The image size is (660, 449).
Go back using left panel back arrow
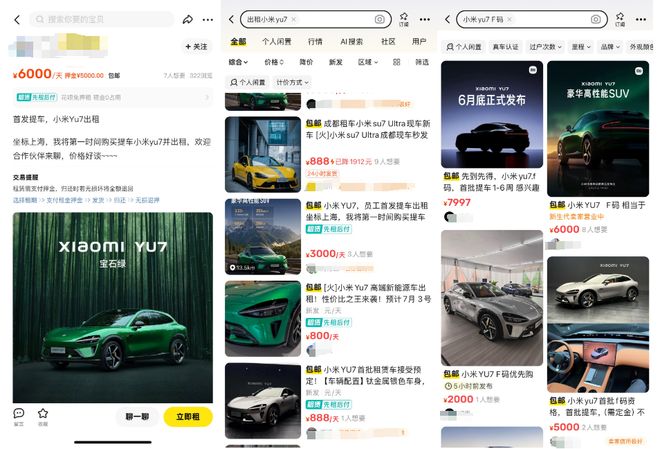point(17,19)
